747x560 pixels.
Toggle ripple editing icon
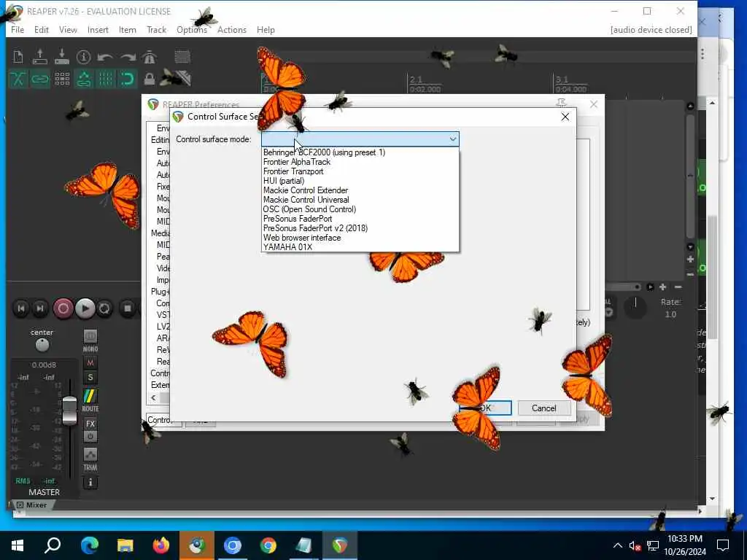(62, 79)
